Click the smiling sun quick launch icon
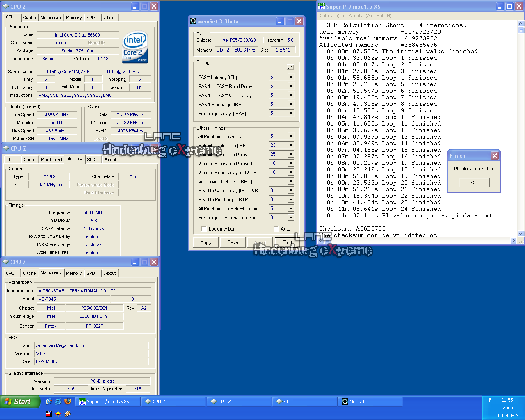Viewport: 525px width, 420px height. tap(58, 413)
